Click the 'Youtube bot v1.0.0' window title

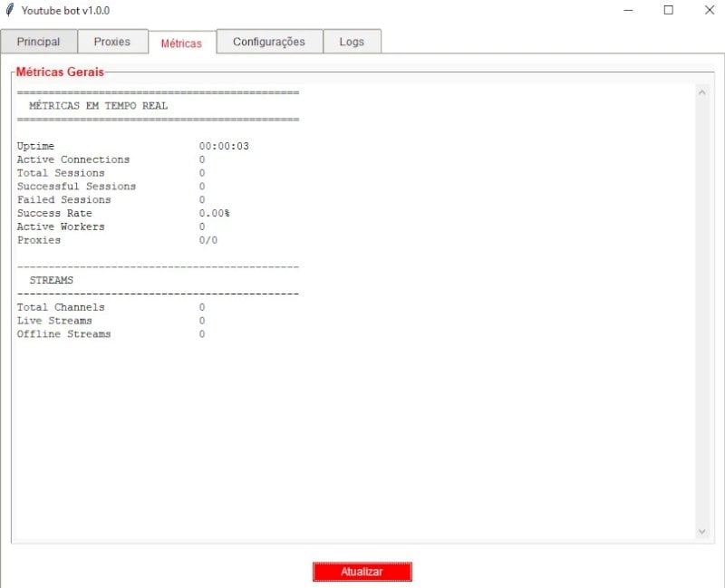coord(65,10)
